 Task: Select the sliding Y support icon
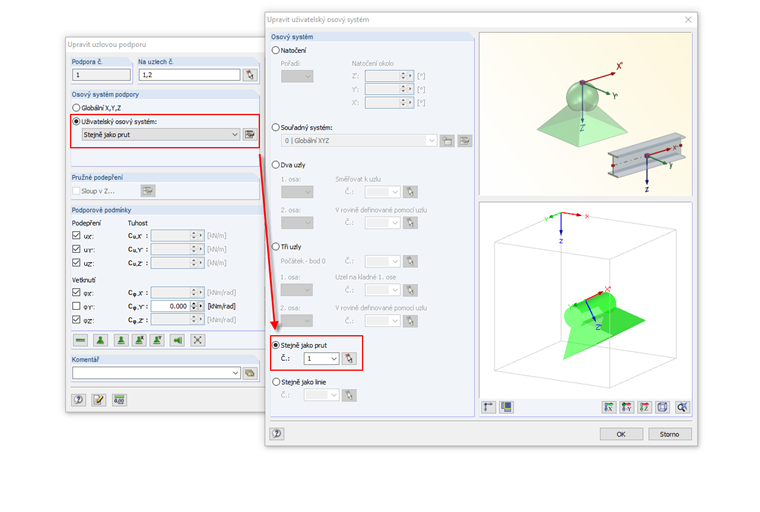click(157, 340)
